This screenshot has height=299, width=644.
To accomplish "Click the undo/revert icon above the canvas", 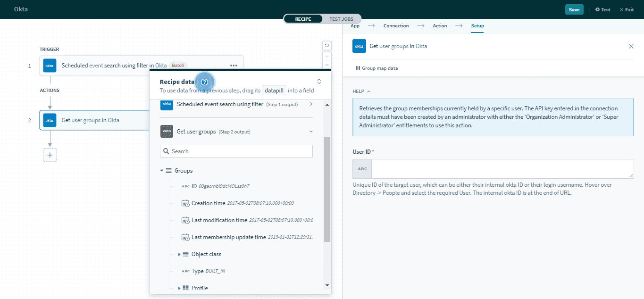I will pos(326,45).
